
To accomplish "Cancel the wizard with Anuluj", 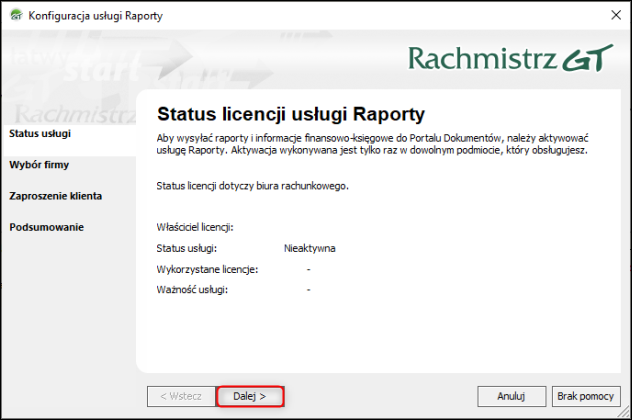I will 511,396.
